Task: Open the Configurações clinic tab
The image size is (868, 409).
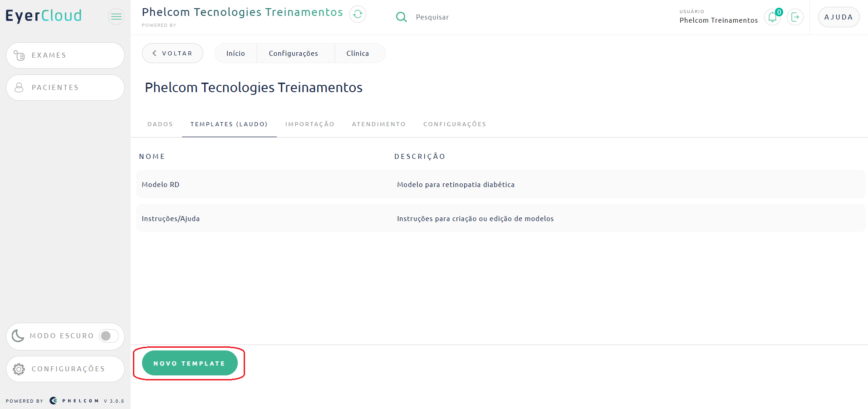Action: (x=455, y=124)
